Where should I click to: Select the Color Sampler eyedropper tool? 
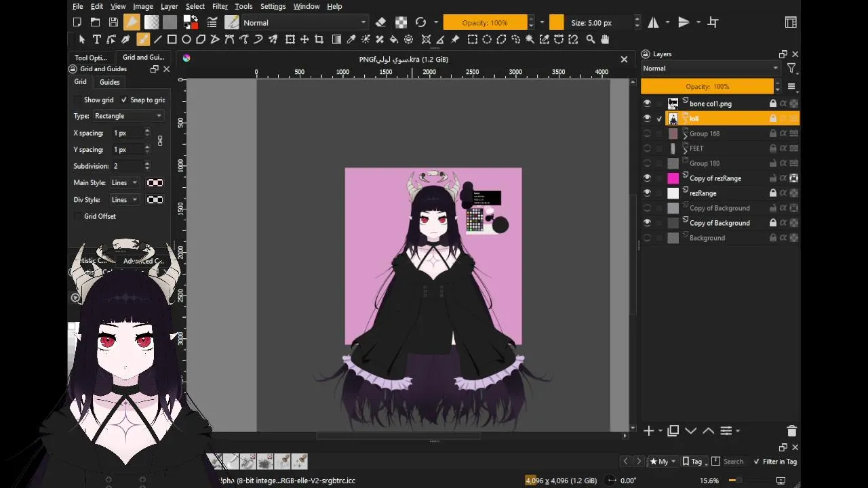pos(351,39)
